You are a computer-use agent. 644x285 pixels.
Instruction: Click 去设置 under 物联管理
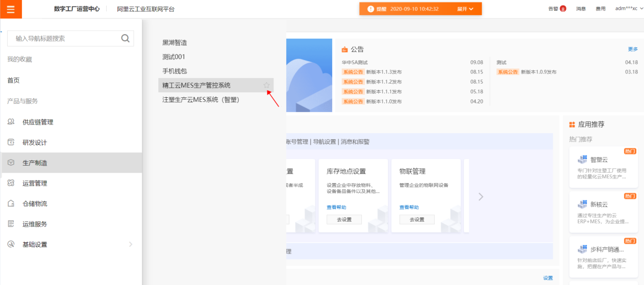pos(417,219)
